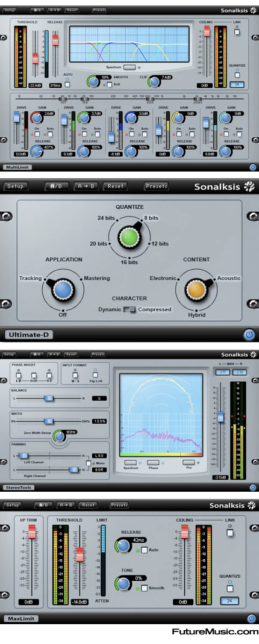The height and width of the screenshot is (644, 259).
Task: Click the MultiLimit Threshold fader handle
Action: pyautogui.click(x=36, y=58)
